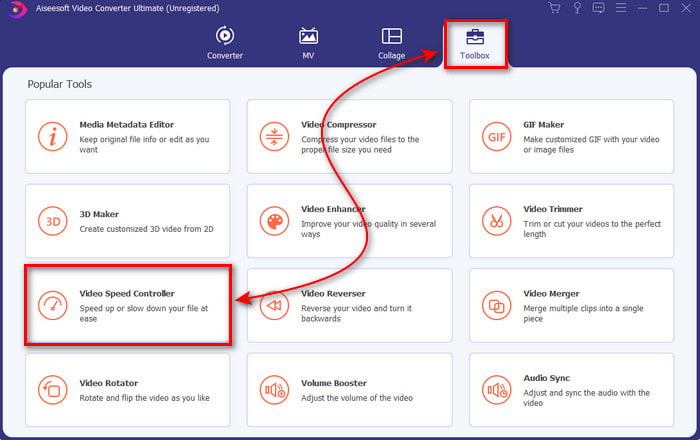Open the Video Merger title
700x440 pixels.
click(552, 293)
